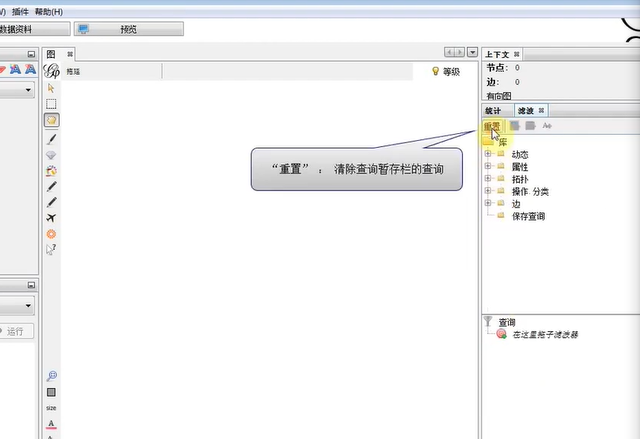Screen dimensions: 640x439
Task: Open the 插件 menu
Action: 20,12
